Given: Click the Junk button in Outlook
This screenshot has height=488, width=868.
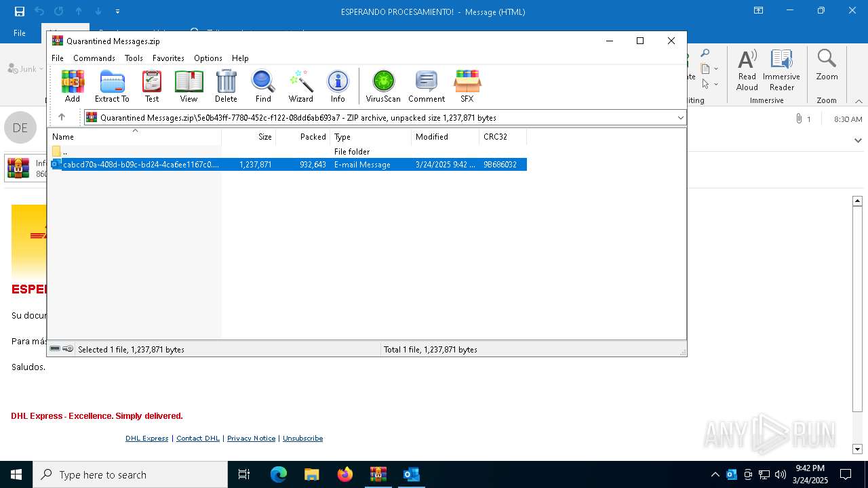Looking at the screenshot, I should pyautogui.click(x=25, y=68).
